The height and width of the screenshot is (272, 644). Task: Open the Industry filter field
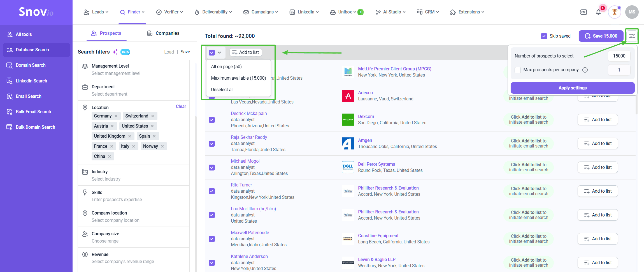click(134, 175)
